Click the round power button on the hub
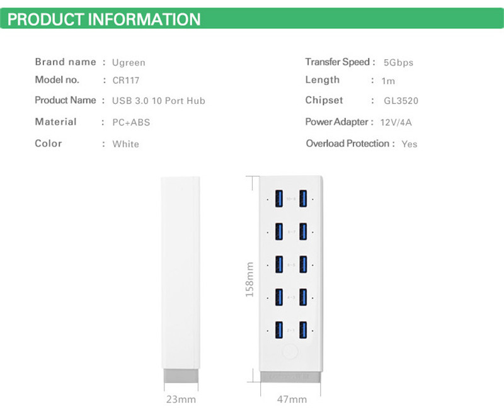This screenshot has width=504, height=420. click(x=290, y=351)
